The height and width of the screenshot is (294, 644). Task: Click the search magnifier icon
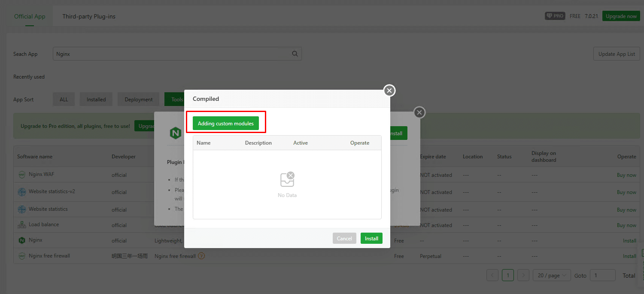[x=295, y=54]
